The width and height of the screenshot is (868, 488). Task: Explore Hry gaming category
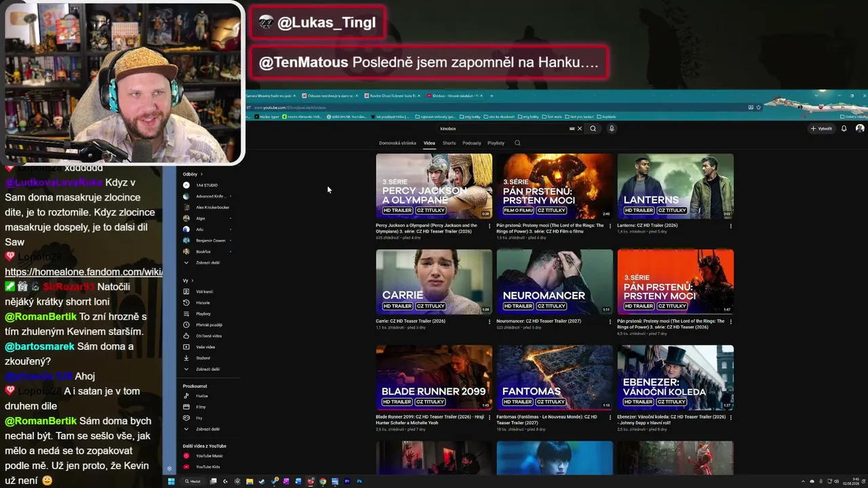pyautogui.click(x=199, y=418)
